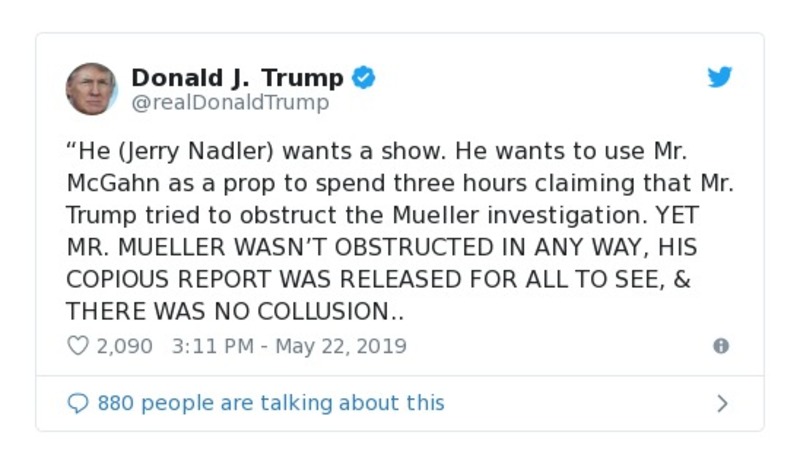Click the speech bubble reply icon
The width and height of the screenshot is (800, 467).
point(78,403)
